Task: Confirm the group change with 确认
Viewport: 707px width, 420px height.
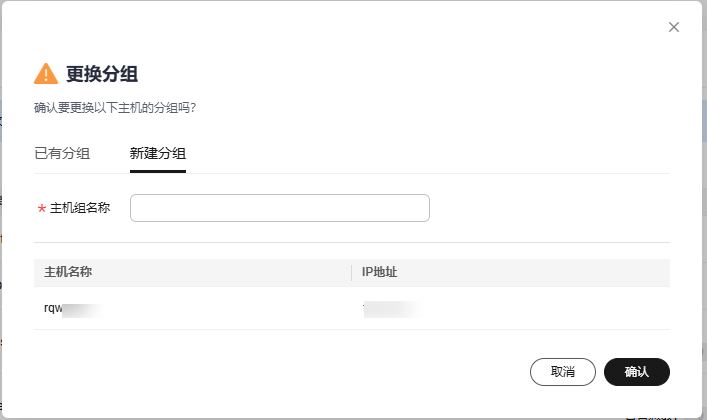Action: (637, 372)
